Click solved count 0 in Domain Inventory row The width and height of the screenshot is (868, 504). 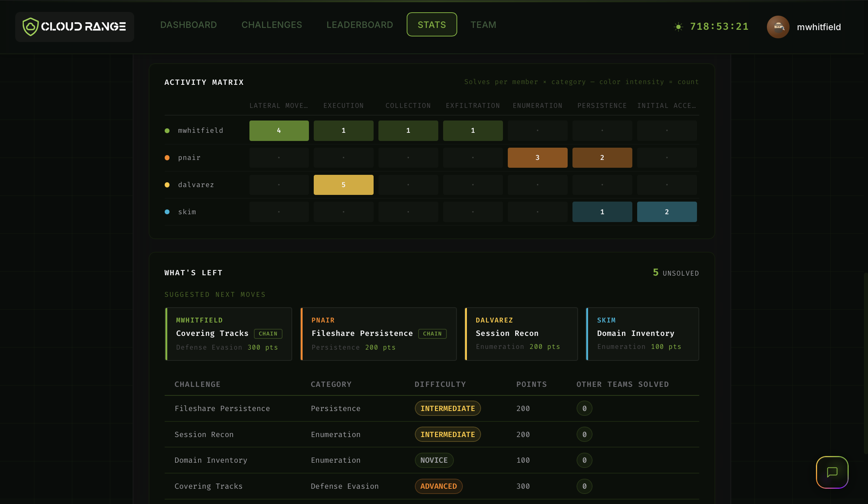pos(584,460)
